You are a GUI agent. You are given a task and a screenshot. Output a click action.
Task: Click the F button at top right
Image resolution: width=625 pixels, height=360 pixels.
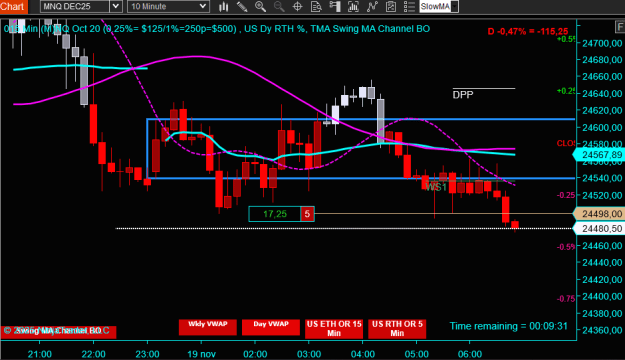click(620, 27)
